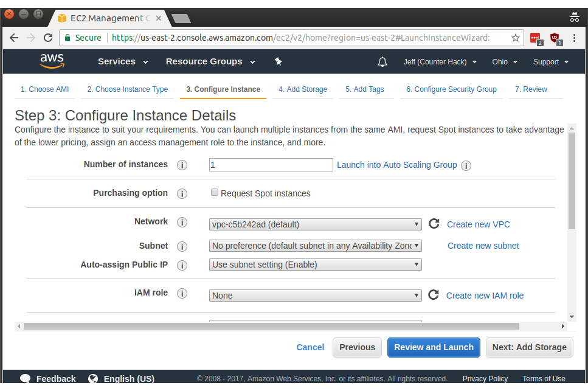Screen dimensions: 588x391
Task: Enable Request Spot instances checkbox
Action: tap(215, 192)
